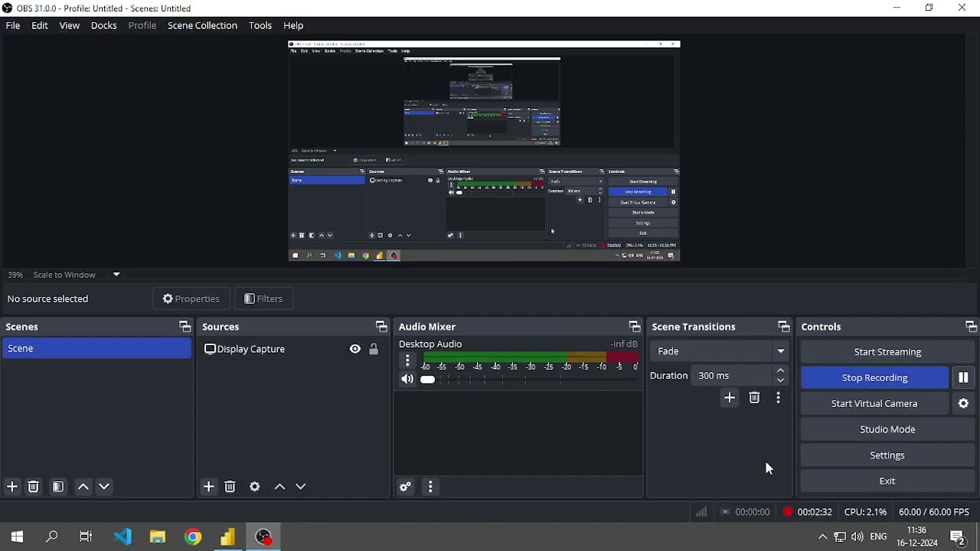
Task: Open source properties gear in Sources panel
Action: (255, 487)
